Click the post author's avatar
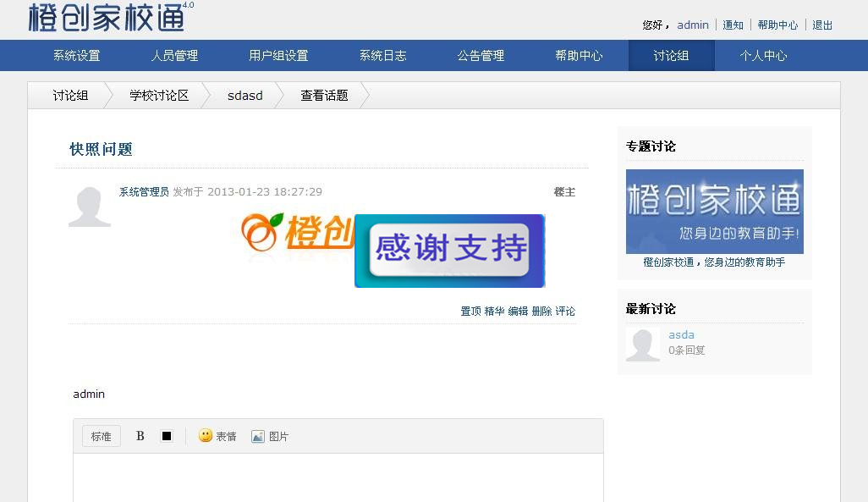868x502 pixels. click(90, 207)
